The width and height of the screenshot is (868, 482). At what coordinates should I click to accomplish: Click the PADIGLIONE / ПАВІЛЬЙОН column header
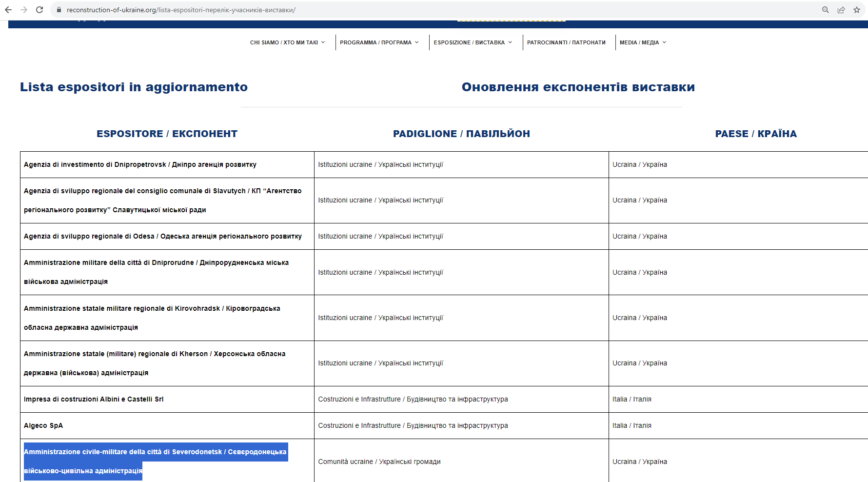pos(461,134)
